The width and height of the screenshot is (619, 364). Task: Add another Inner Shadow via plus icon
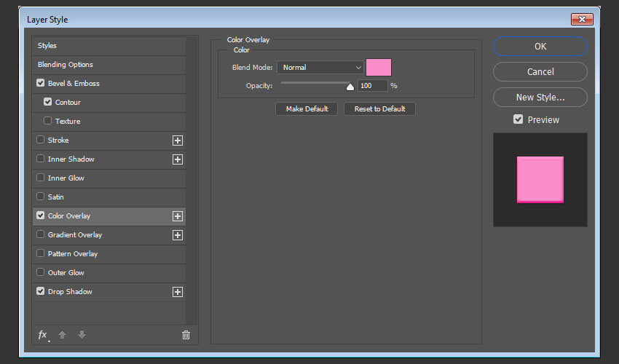[177, 159]
